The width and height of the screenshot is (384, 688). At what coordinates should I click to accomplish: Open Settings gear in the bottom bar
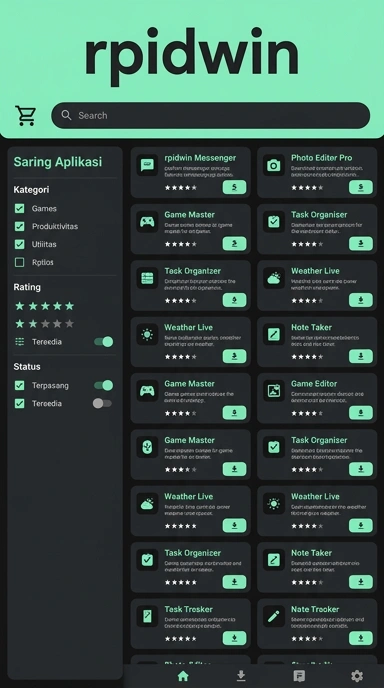point(357,676)
